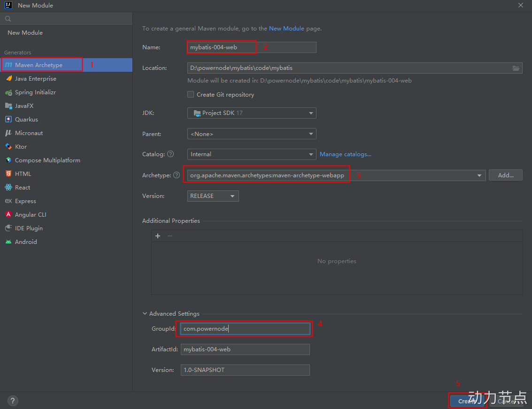The width and height of the screenshot is (532, 409).
Task: Choose the React generator icon
Action: pyautogui.click(x=8, y=188)
